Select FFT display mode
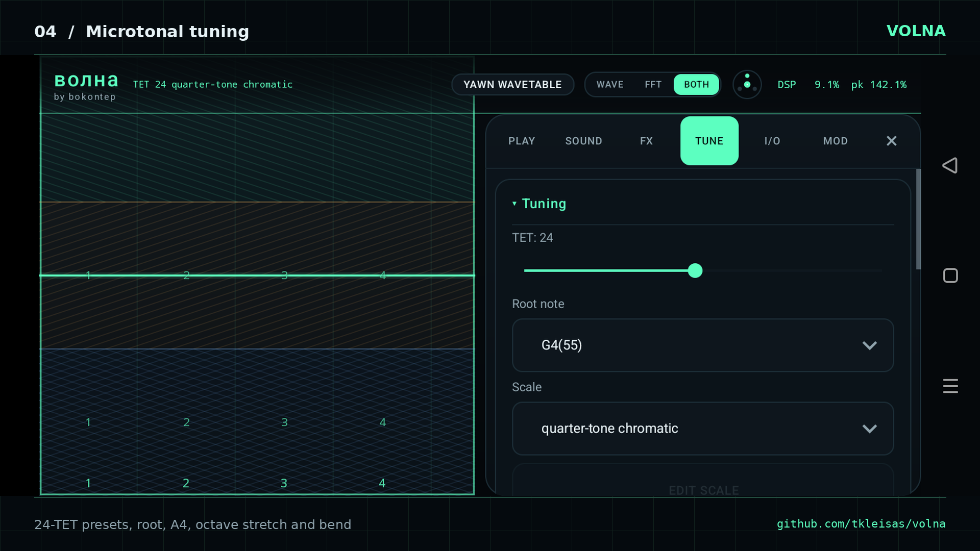Viewport: 980px width, 551px height. (653, 85)
